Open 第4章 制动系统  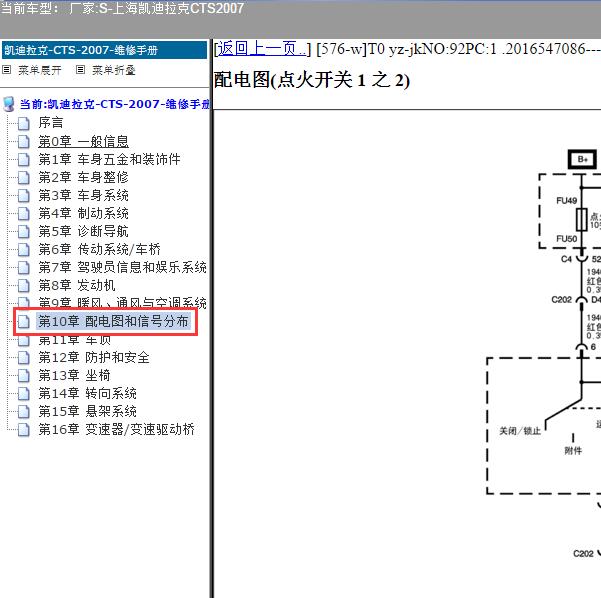83,213
